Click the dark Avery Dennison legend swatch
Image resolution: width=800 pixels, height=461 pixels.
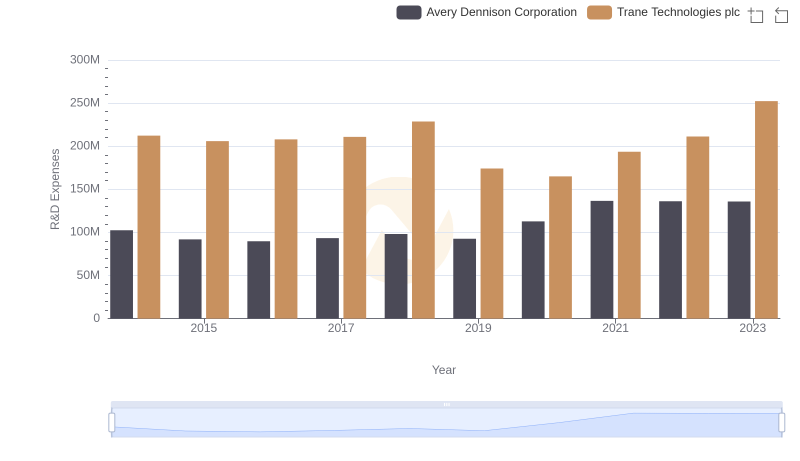[x=409, y=12]
